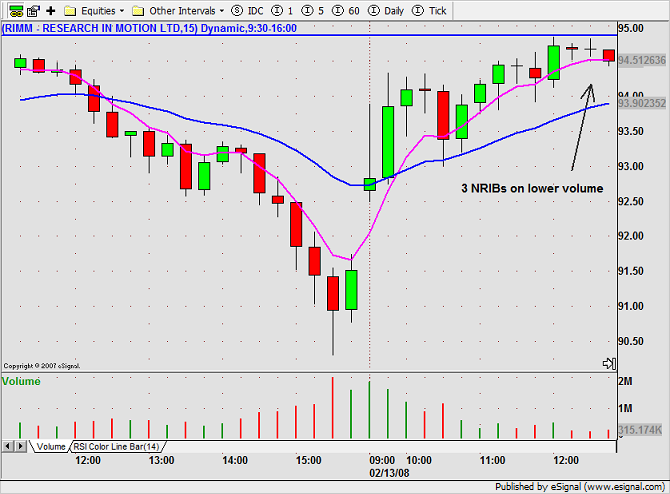Switch to the 60-minute interval
670x494 pixels.
346,11
